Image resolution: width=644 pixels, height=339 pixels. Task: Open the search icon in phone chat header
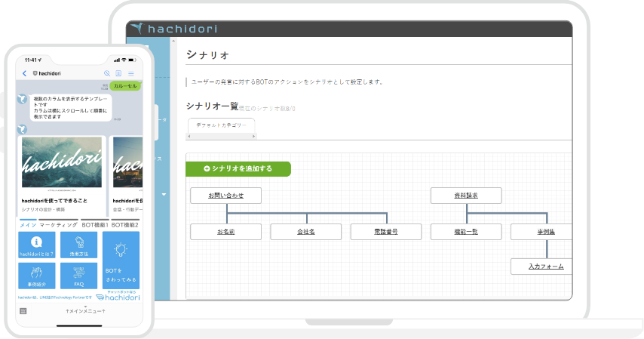(107, 73)
